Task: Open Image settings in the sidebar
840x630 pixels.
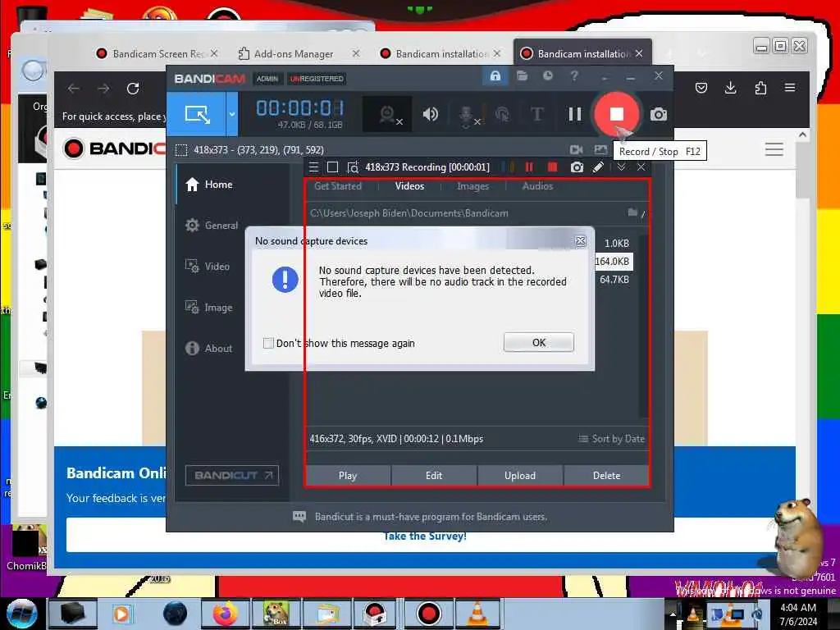Action: click(209, 308)
